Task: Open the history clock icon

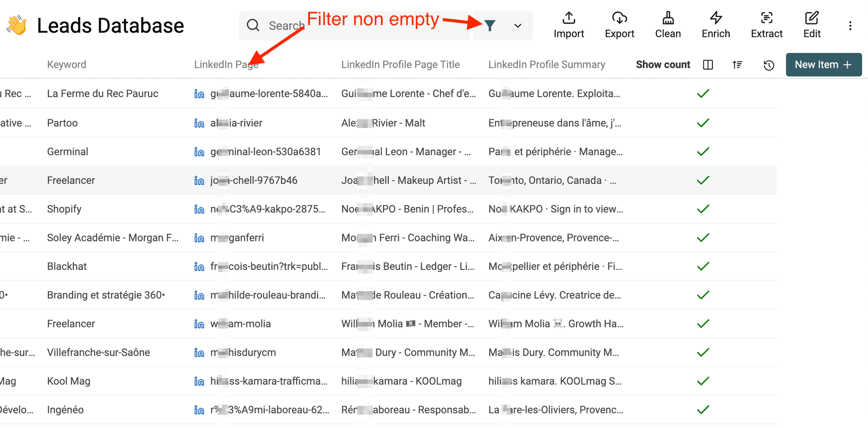Action: click(x=769, y=65)
